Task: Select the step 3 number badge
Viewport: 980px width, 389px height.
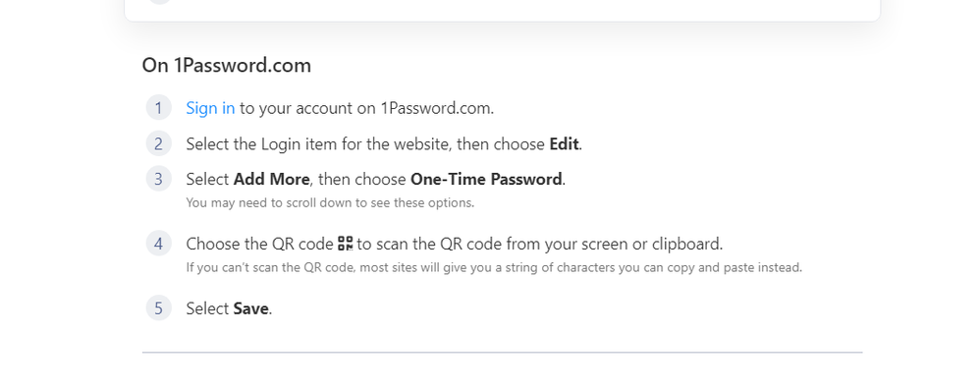Action: tap(159, 179)
